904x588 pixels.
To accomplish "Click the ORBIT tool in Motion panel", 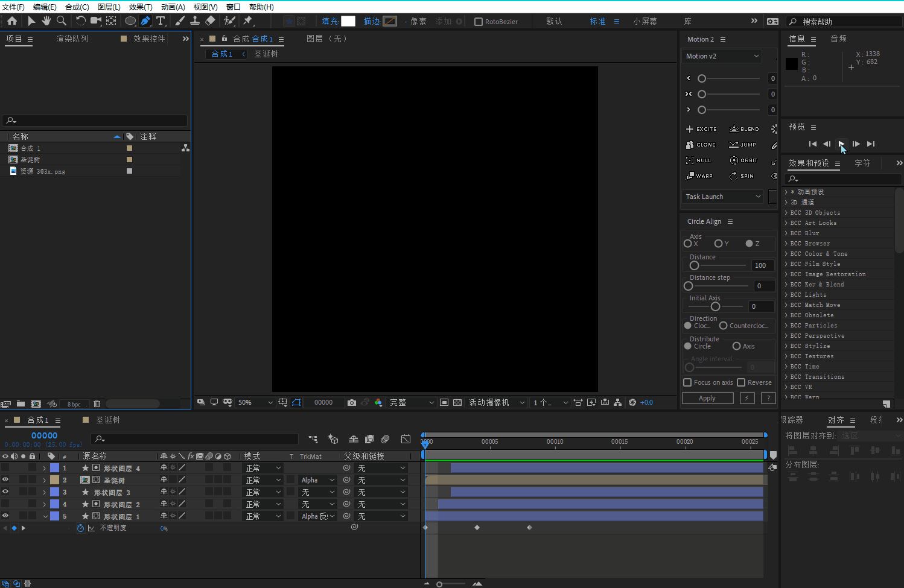I will (x=743, y=160).
